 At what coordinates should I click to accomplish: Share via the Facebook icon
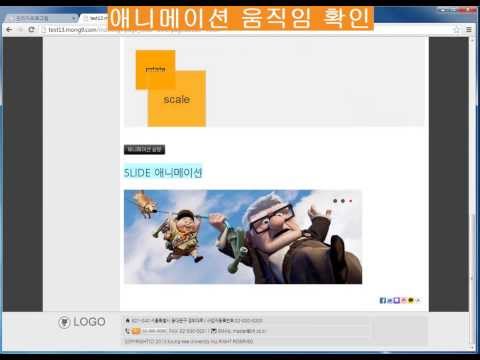[383, 300]
